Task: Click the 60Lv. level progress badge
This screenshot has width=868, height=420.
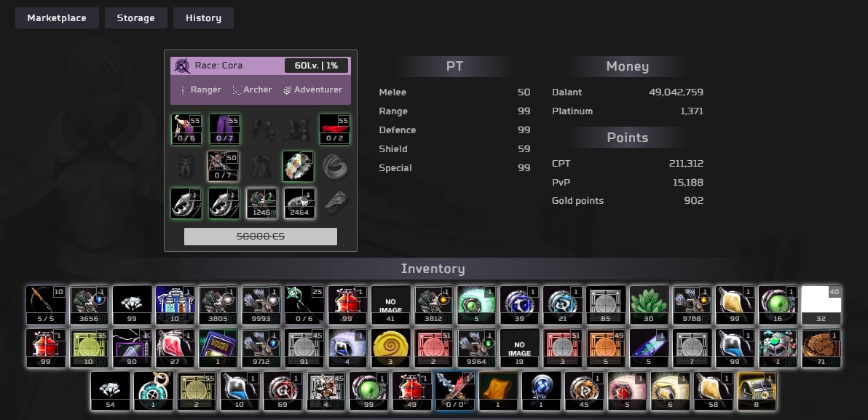Action: (x=316, y=66)
